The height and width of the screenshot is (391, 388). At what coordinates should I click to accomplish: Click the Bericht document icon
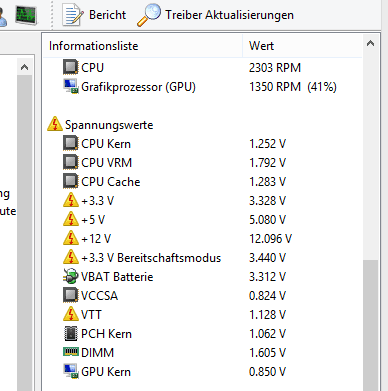point(72,15)
